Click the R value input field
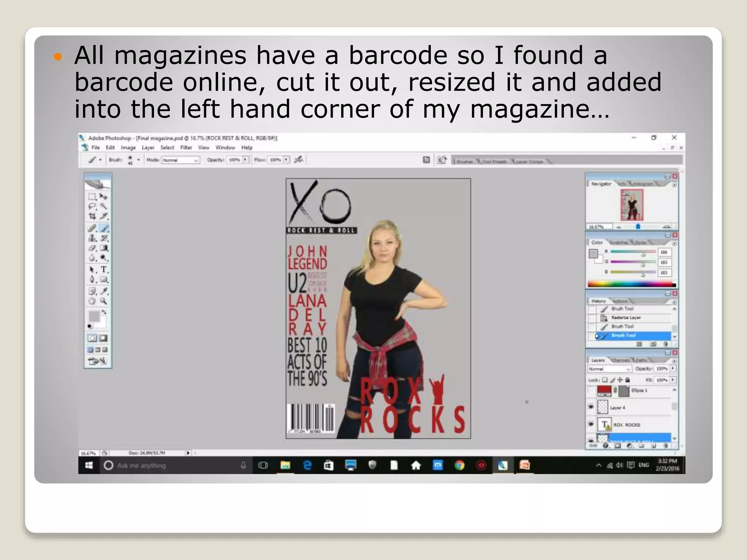This screenshot has width=747, height=560. pyautogui.click(x=664, y=252)
